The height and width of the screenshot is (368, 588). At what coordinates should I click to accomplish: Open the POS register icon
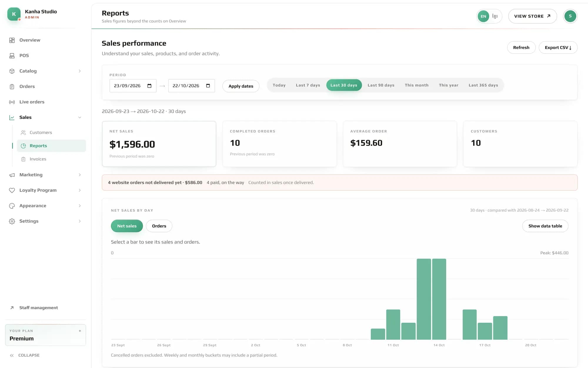12,56
